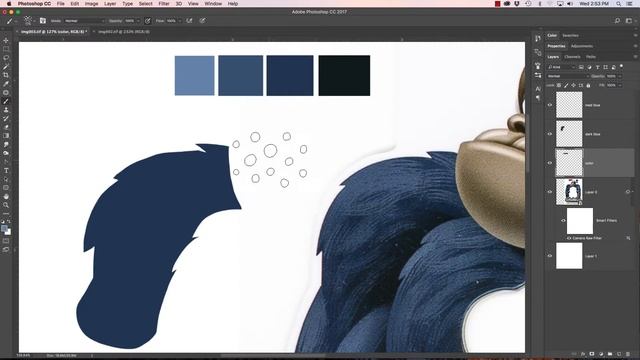The image size is (640, 360).
Task: Select the Clone Stamp tool
Action: tap(6, 110)
